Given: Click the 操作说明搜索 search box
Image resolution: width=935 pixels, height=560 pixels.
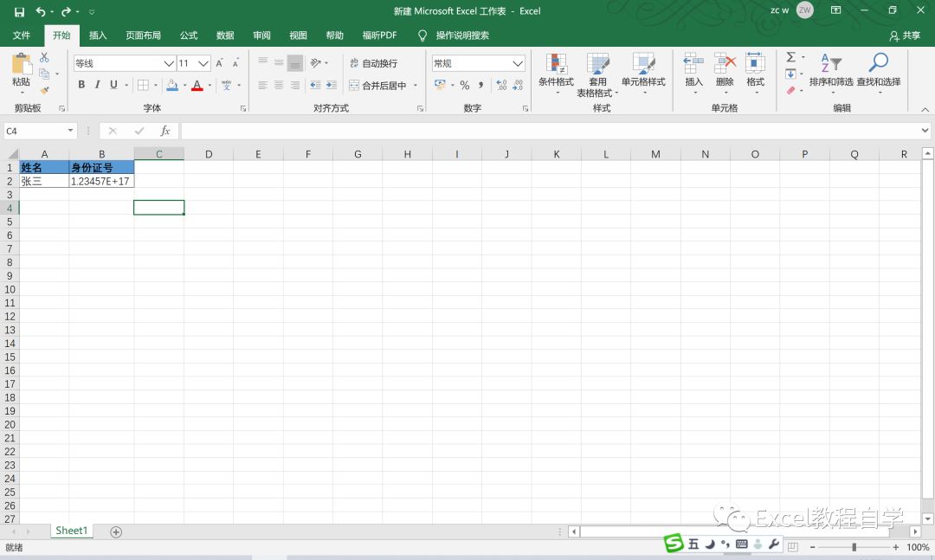Looking at the screenshot, I should 462,35.
